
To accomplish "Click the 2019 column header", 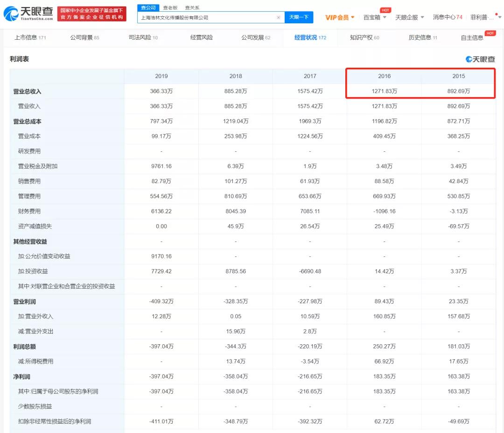I will pyautogui.click(x=161, y=76).
